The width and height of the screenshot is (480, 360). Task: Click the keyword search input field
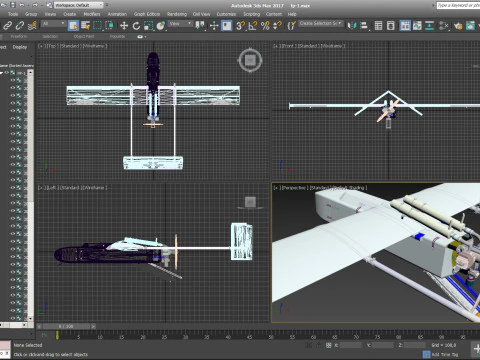(x=458, y=5)
